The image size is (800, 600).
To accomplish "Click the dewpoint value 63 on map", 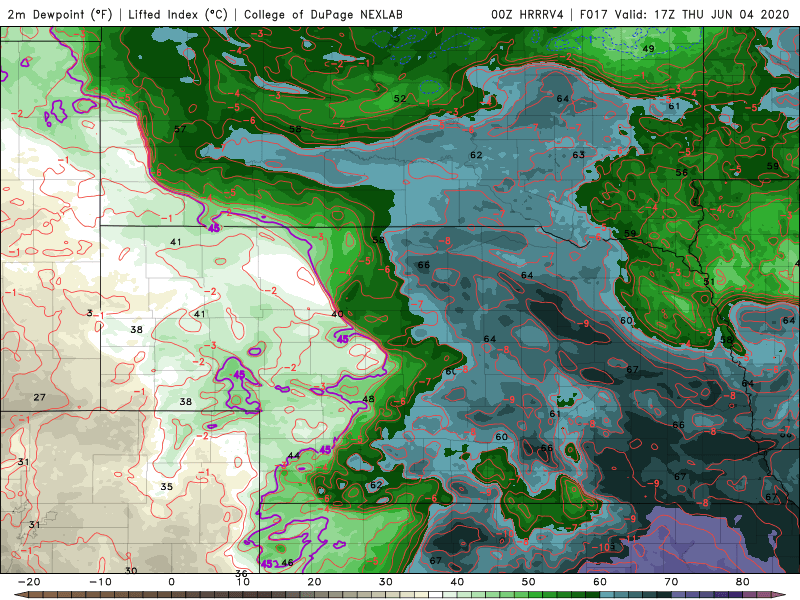I will [x=579, y=155].
